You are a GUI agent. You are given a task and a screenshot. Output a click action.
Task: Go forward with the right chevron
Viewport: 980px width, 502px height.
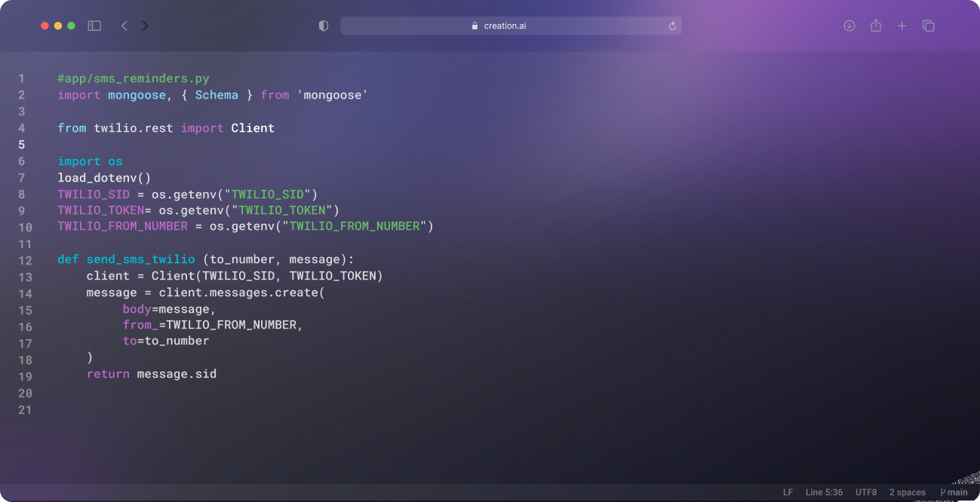pos(145,26)
